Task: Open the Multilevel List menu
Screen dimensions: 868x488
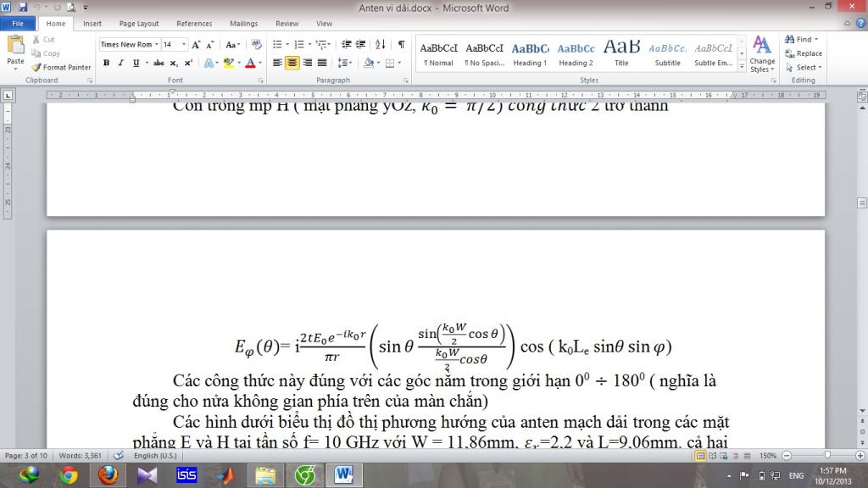Action: pos(323,44)
